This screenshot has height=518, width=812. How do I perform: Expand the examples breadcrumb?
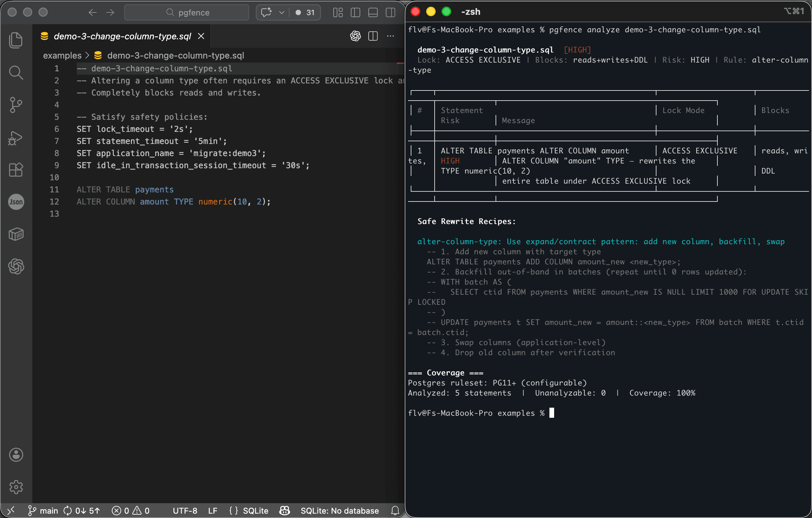pos(62,55)
